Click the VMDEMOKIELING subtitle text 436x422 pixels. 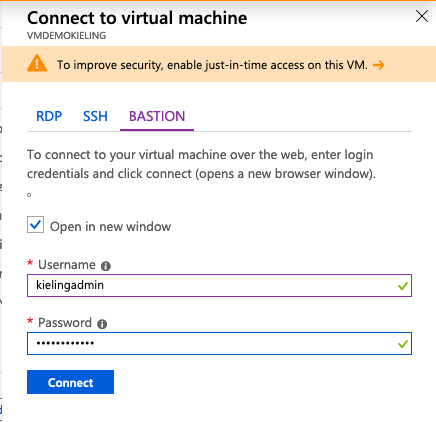[67, 36]
